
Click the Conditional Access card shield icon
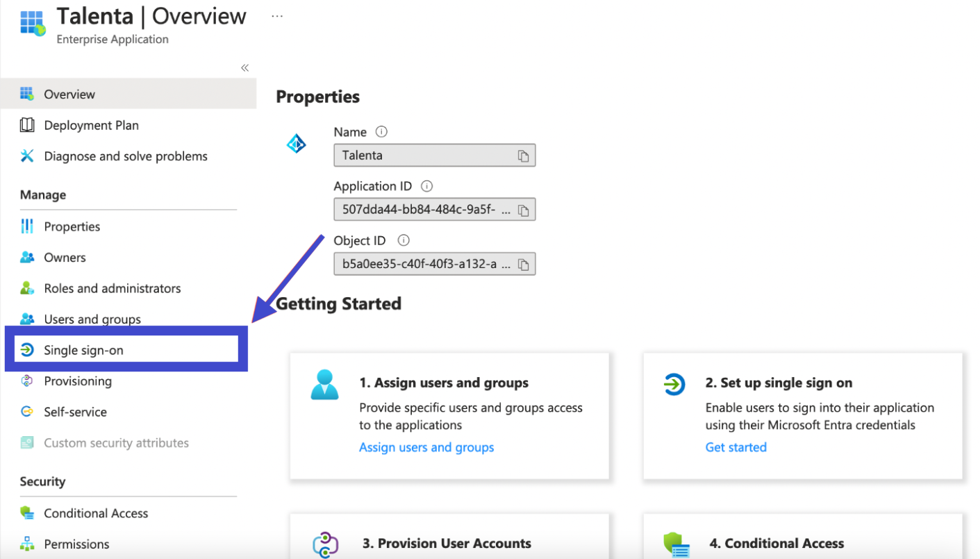pos(676,546)
